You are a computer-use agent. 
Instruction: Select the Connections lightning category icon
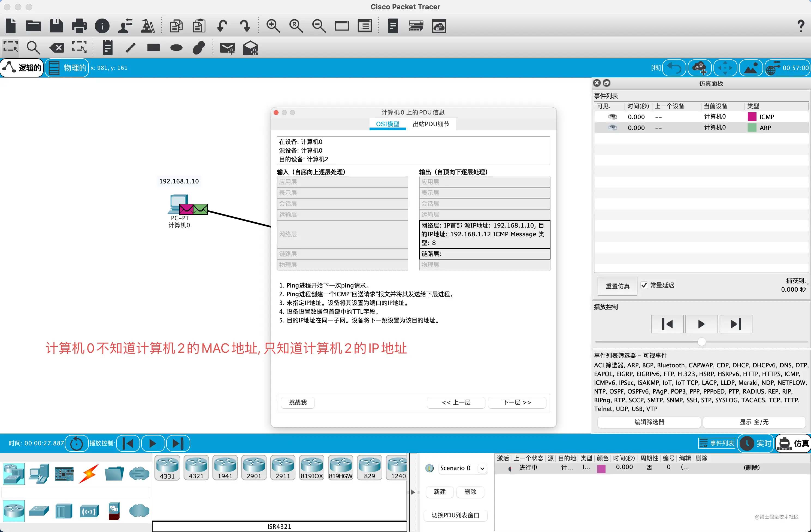[89, 473]
